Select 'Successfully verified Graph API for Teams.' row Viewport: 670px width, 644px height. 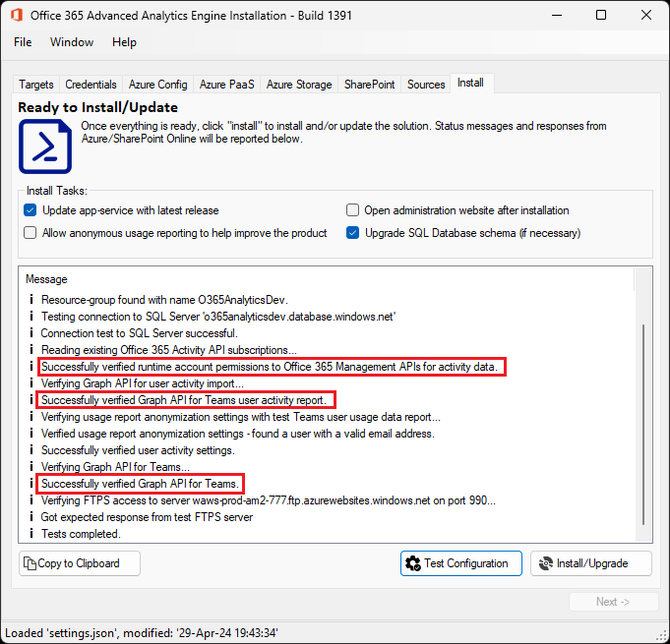(x=140, y=484)
